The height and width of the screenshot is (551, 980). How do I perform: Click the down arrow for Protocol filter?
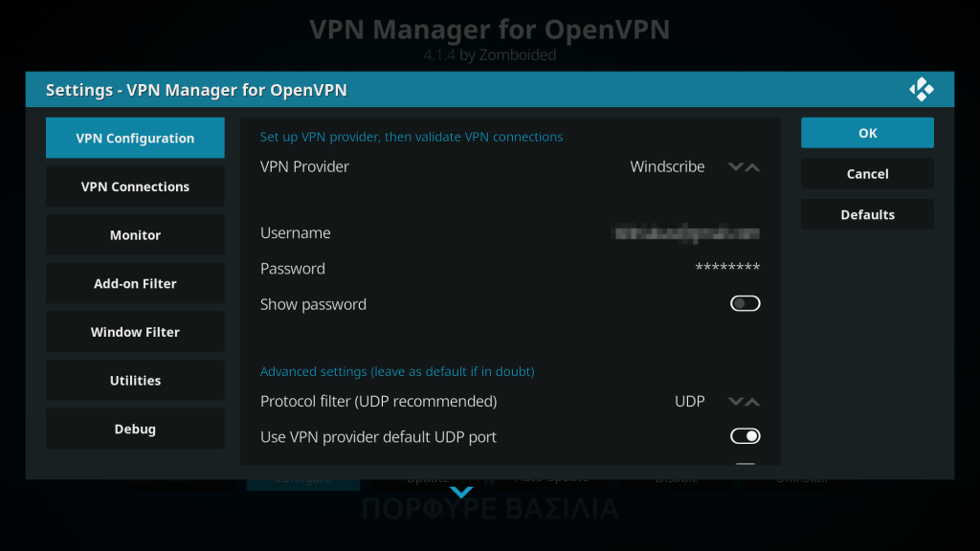pos(735,402)
